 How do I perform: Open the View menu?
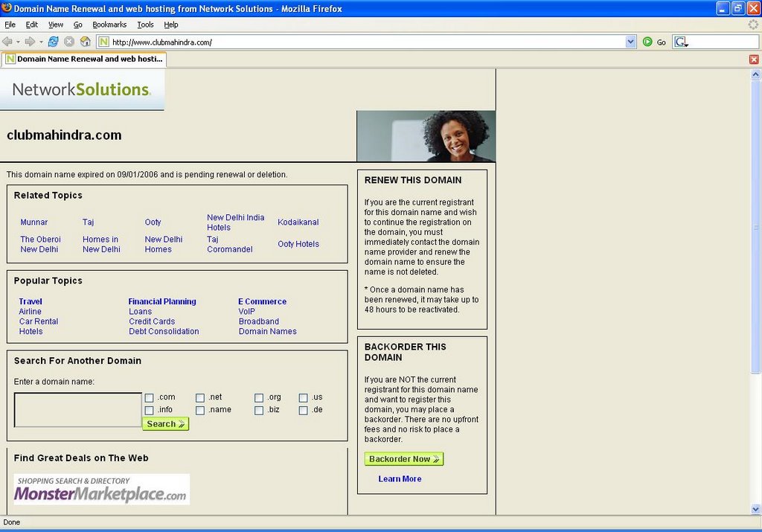[55, 25]
